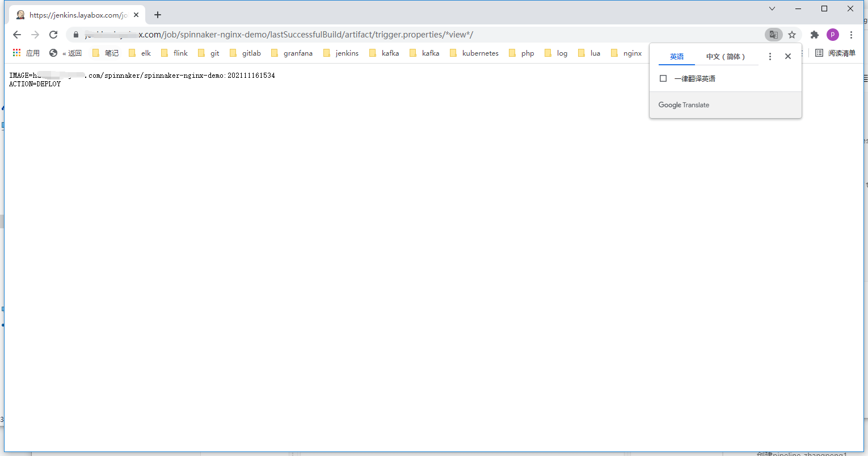Reload the Jenkins trigger.properties page

53,35
